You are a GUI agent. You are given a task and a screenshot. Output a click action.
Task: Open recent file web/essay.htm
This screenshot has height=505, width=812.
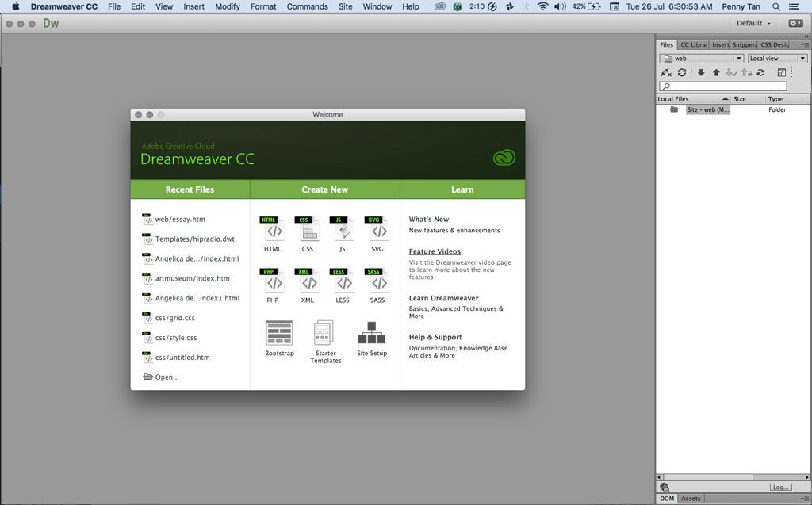[x=174, y=219]
